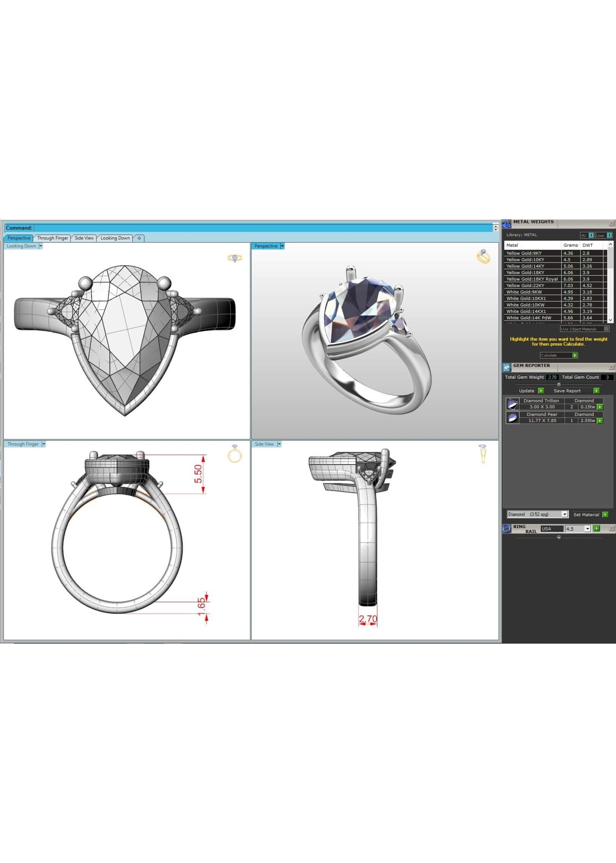Click green arrow beside Calculate
616x863 pixels.
(575, 355)
